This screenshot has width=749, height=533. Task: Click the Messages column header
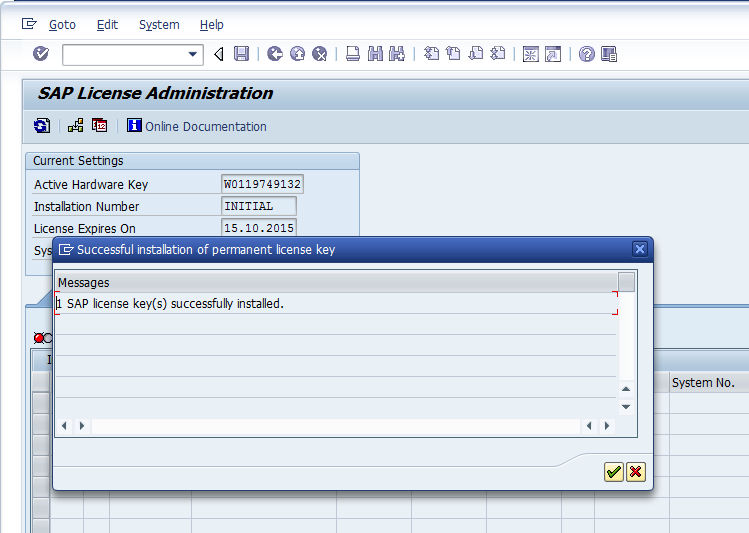[x=336, y=282]
